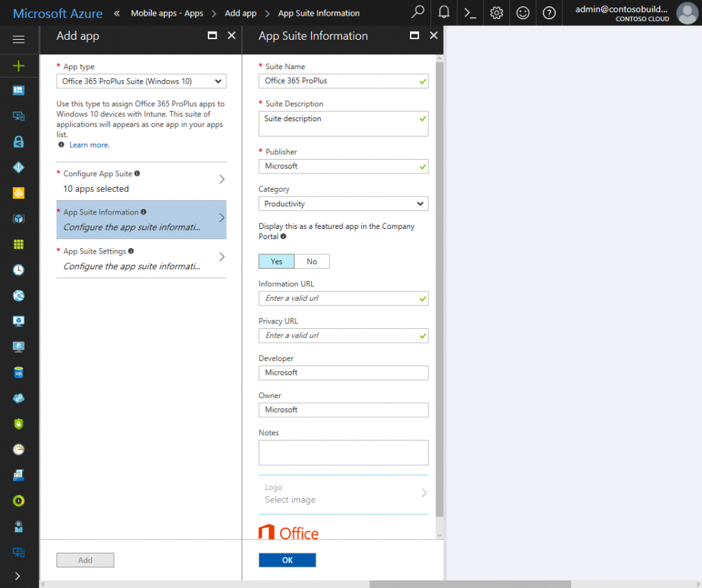Image resolution: width=702 pixels, height=588 pixels.
Task: Click the Notes text area
Action: [x=343, y=452]
